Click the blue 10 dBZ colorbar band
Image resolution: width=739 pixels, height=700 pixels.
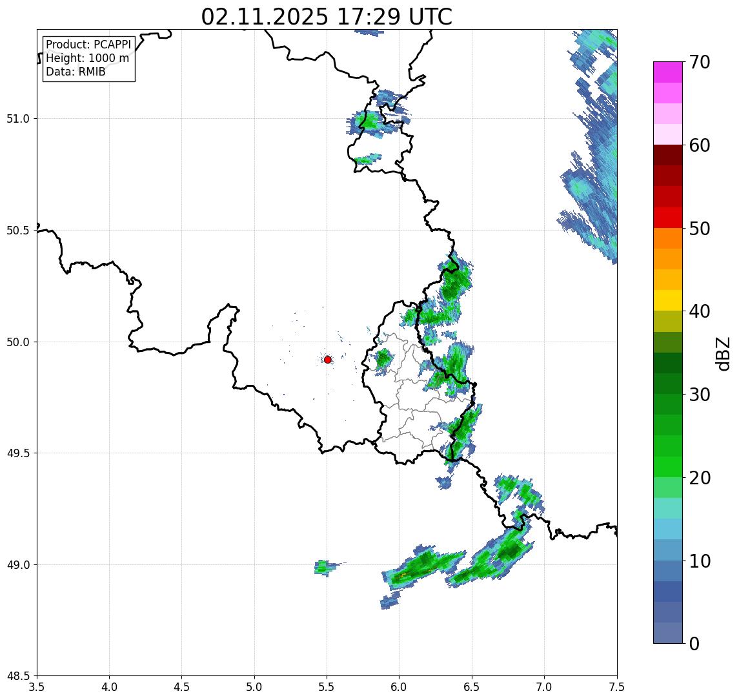pyautogui.click(x=668, y=571)
